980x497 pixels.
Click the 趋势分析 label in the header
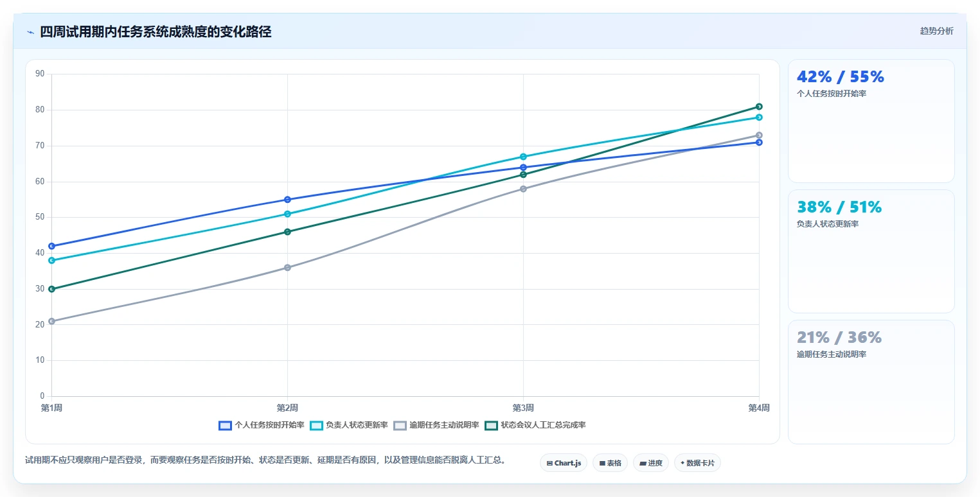pyautogui.click(x=936, y=31)
